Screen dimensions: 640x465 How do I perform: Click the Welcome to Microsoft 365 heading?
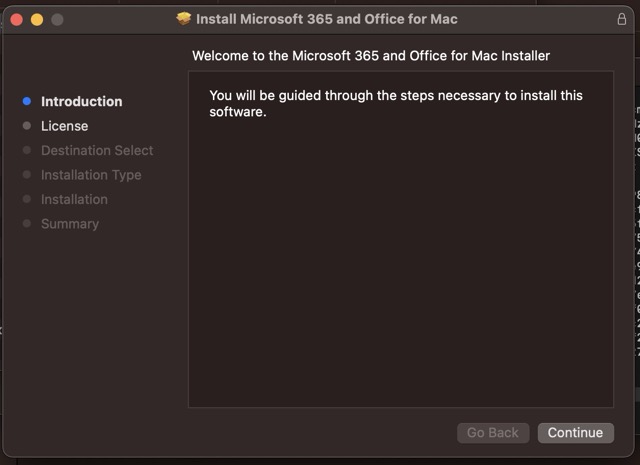pyautogui.click(x=371, y=56)
